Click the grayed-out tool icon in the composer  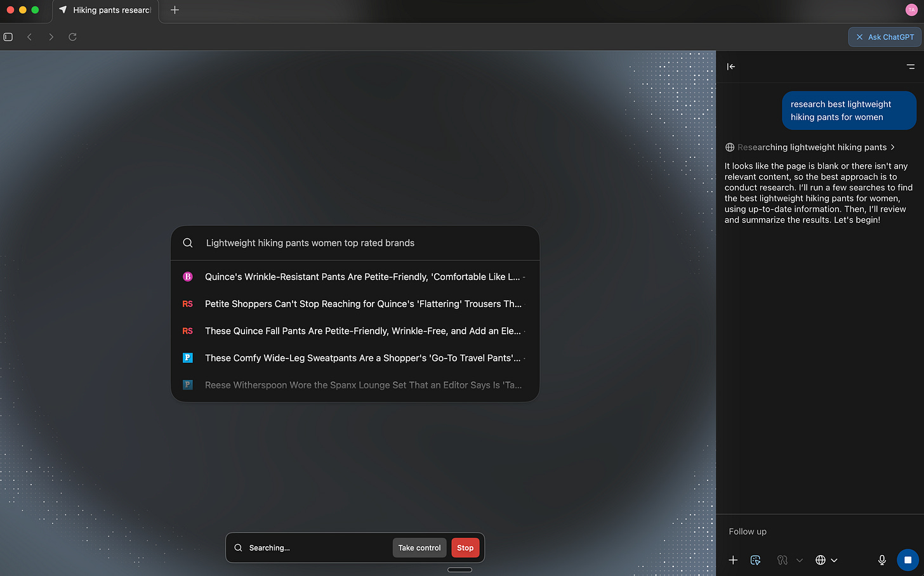[x=782, y=560]
